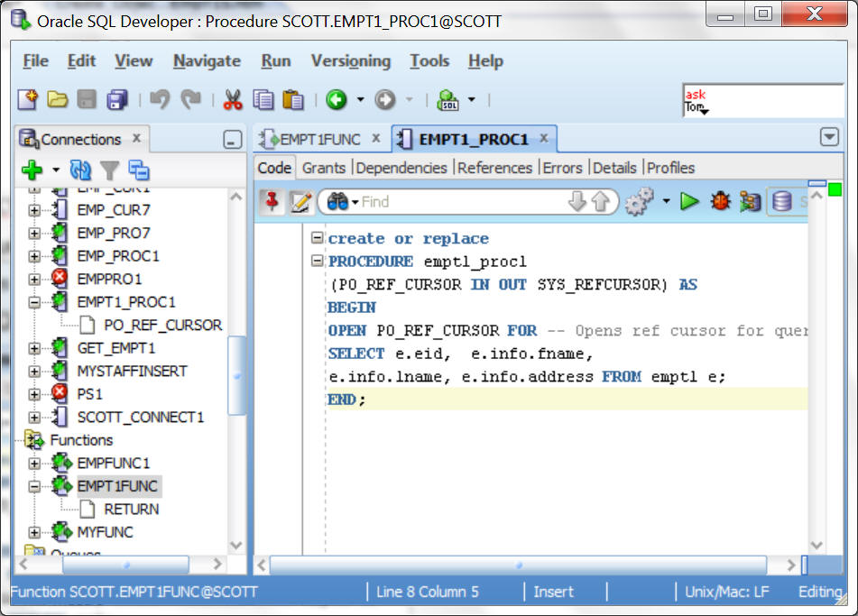Collapse the EMPT1FUNC function node
This screenshot has width=858, height=616.
click(x=34, y=486)
